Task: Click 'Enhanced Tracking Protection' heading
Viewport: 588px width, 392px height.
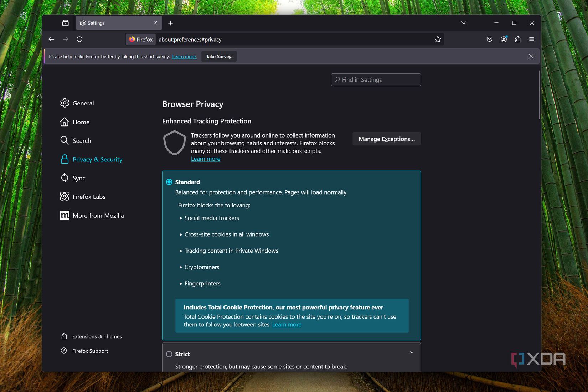Action: click(x=207, y=121)
